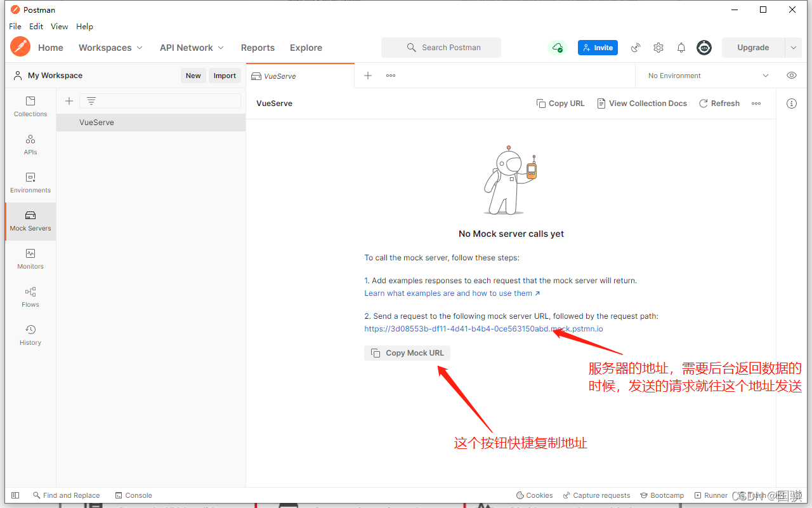
Task: Open the Runner
Action: tap(711, 495)
